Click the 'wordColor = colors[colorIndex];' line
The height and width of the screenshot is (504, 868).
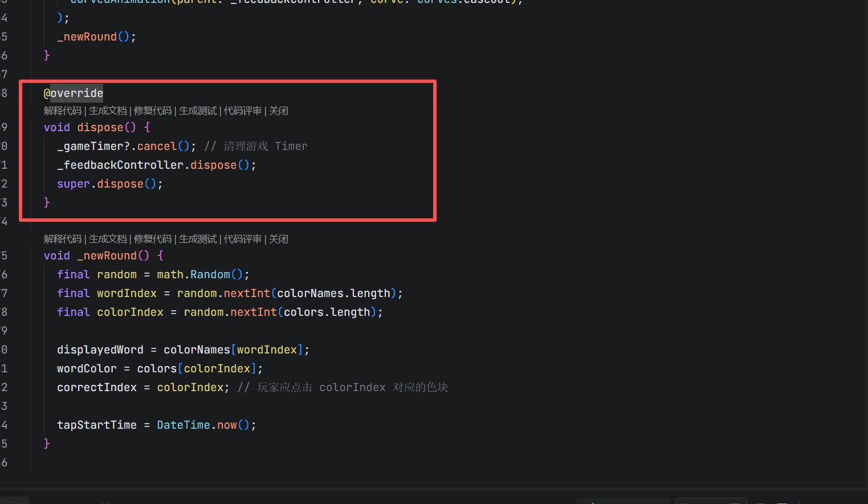[x=160, y=368]
